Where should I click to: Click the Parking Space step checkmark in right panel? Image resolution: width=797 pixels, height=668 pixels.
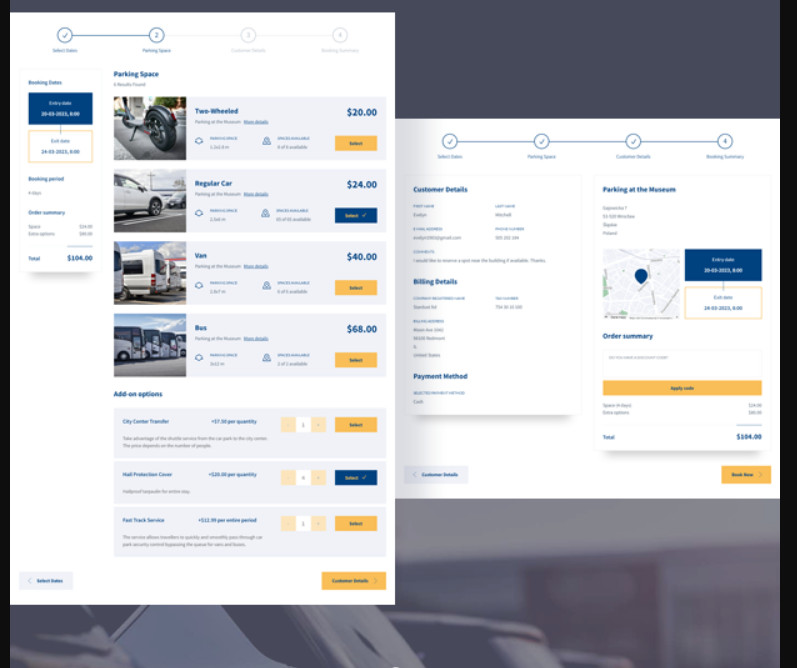(541, 141)
